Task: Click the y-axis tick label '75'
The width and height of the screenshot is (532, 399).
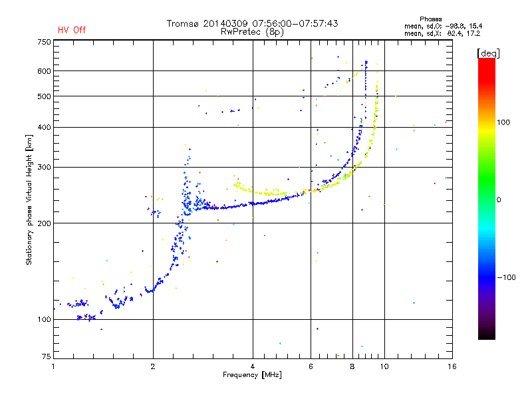Action: (x=47, y=356)
